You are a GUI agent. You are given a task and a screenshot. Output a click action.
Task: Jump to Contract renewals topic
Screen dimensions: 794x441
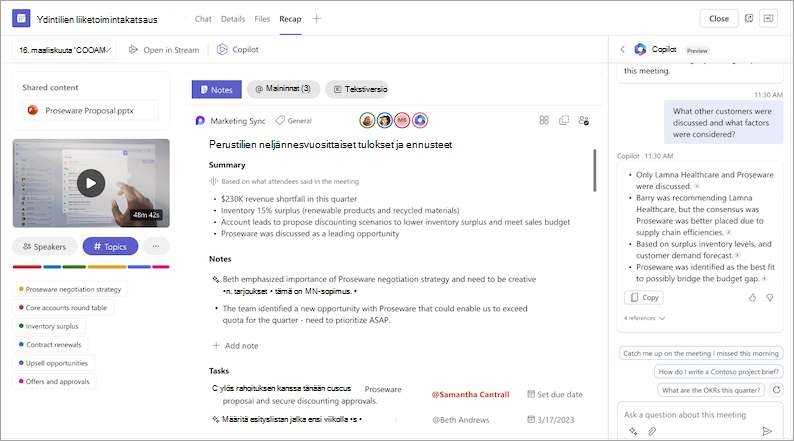click(50, 344)
